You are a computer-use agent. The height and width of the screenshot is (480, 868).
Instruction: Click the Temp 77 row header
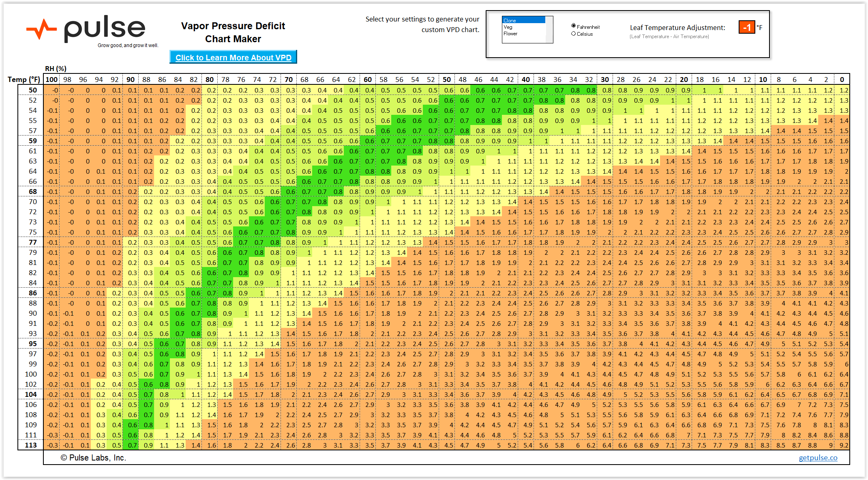(32, 242)
